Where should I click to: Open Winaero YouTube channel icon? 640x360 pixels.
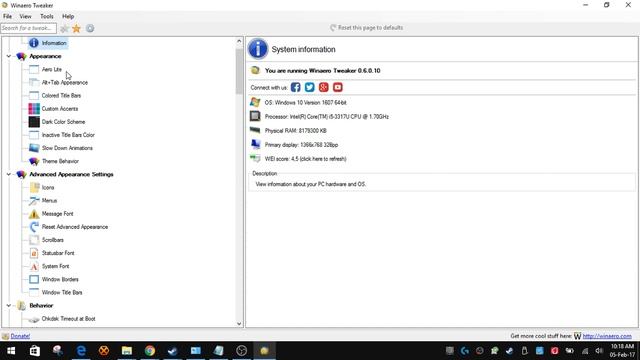[338, 87]
